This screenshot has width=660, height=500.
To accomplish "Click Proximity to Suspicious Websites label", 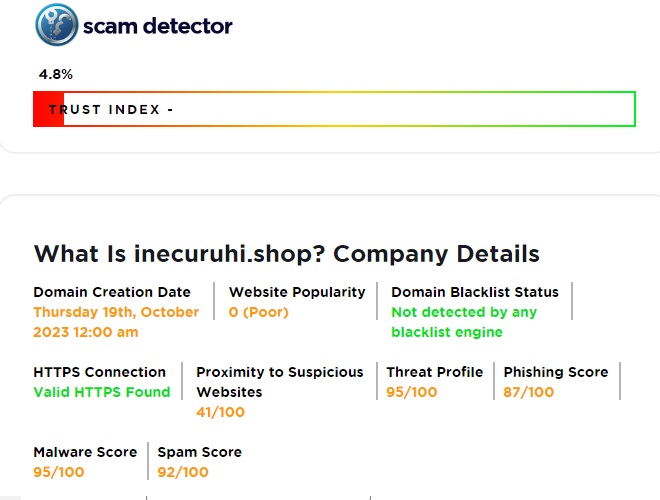I will pyautogui.click(x=280, y=382).
